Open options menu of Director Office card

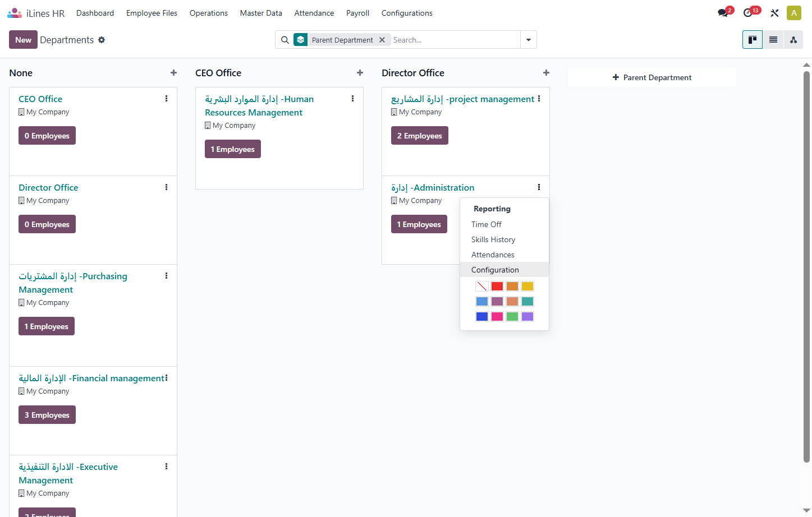[166, 187]
